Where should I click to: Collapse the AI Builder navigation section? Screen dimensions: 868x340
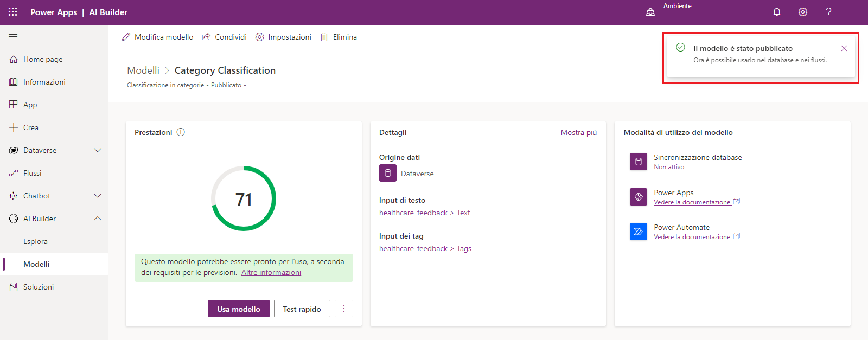pyautogui.click(x=98, y=219)
